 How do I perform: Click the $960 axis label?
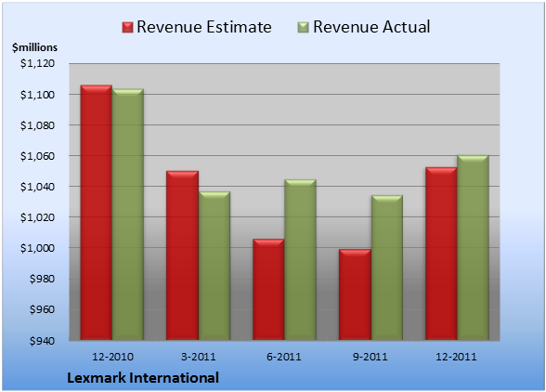tap(42, 309)
